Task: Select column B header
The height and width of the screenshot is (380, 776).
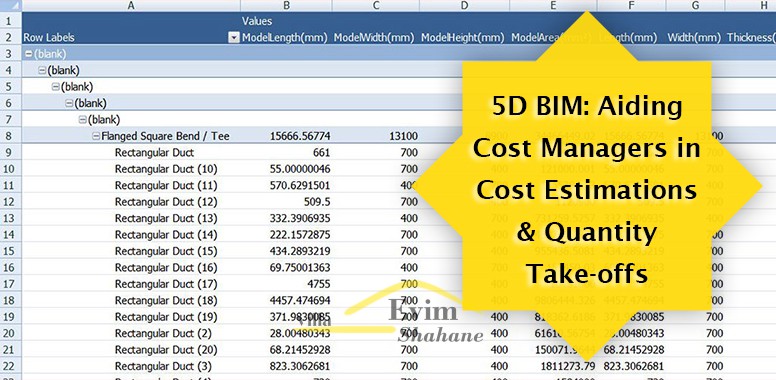Action: 286,5
